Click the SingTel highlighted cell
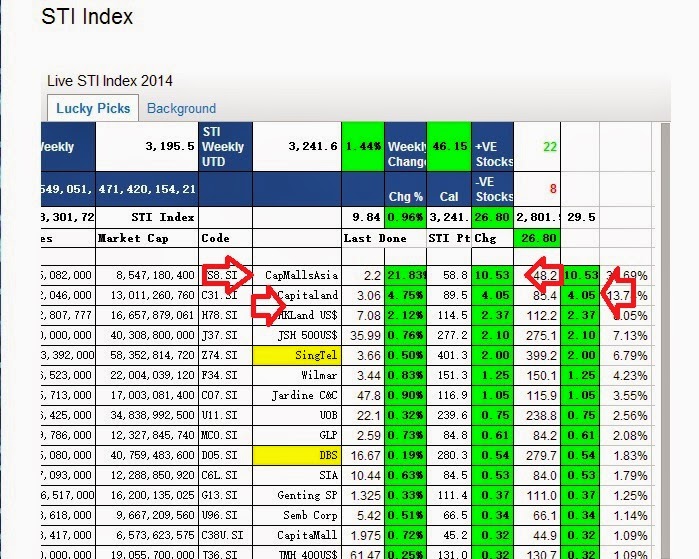 297,355
